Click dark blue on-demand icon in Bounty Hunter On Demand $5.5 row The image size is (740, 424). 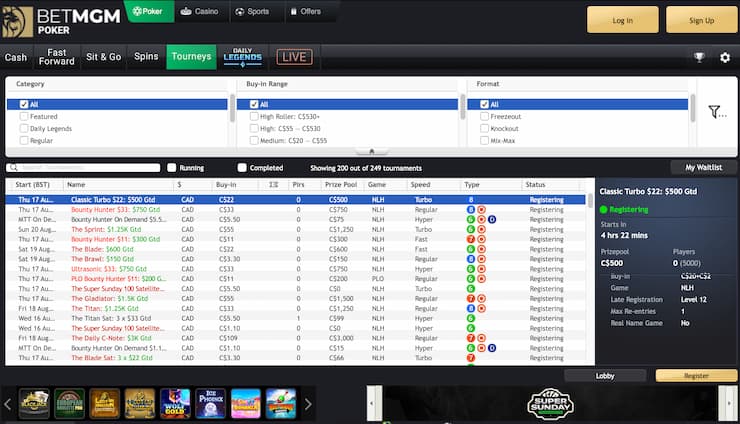(492, 220)
